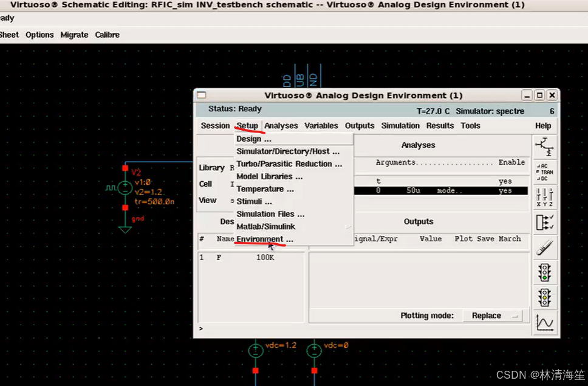Click the March column header in Outputs
588x386 pixels.
pyautogui.click(x=510, y=238)
